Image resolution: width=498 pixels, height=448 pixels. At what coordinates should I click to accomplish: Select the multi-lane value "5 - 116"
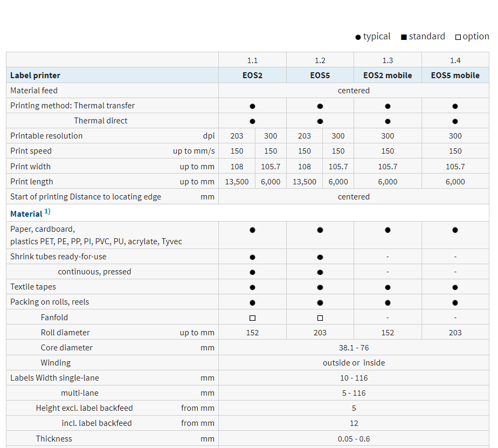(x=354, y=393)
